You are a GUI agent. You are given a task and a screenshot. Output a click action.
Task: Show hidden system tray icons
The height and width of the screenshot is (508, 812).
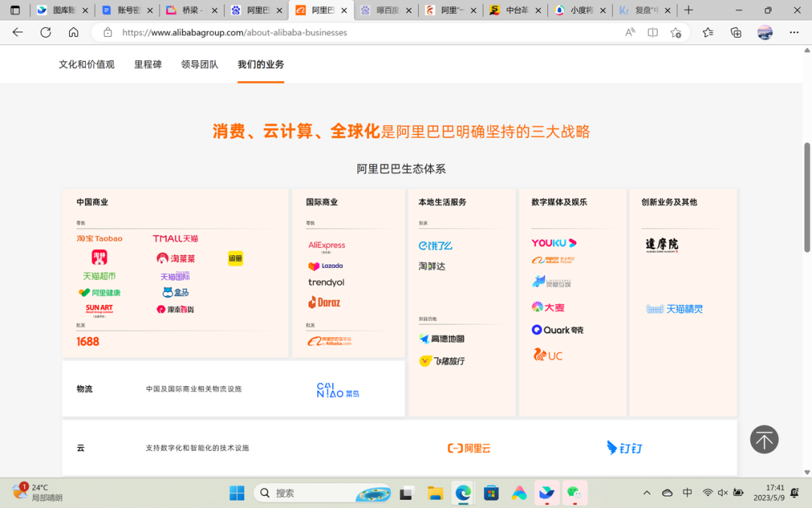pos(647,493)
